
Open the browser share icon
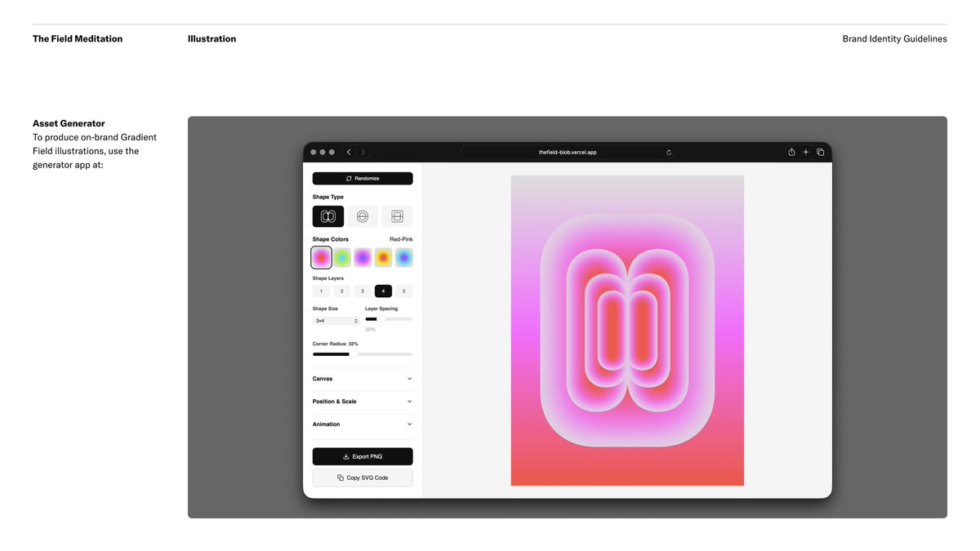tap(791, 152)
